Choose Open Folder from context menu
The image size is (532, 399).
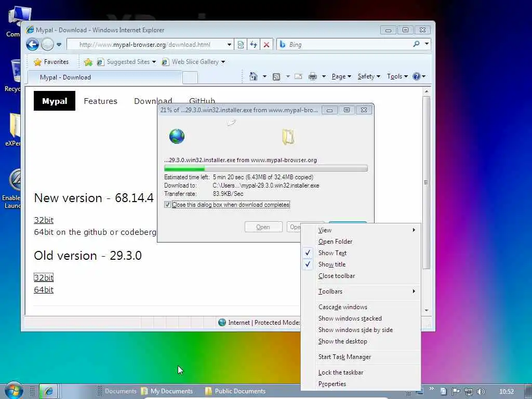pyautogui.click(x=361, y=242)
